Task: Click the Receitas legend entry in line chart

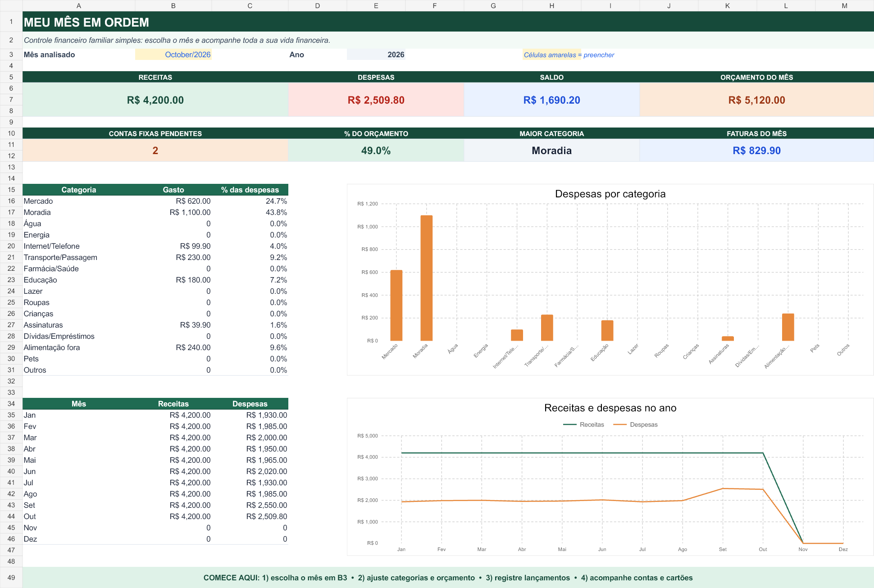Action: coord(583,424)
